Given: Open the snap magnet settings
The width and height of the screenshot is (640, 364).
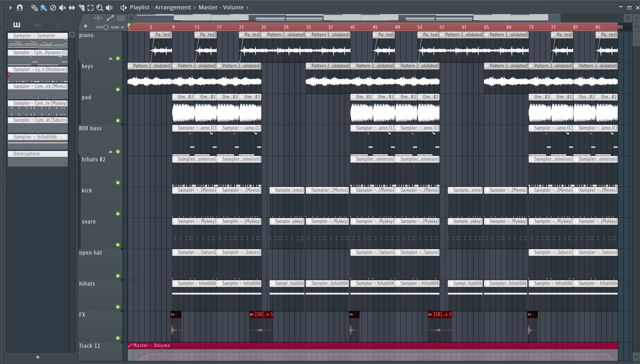Looking at the screenshot, I should pos(20,8).
